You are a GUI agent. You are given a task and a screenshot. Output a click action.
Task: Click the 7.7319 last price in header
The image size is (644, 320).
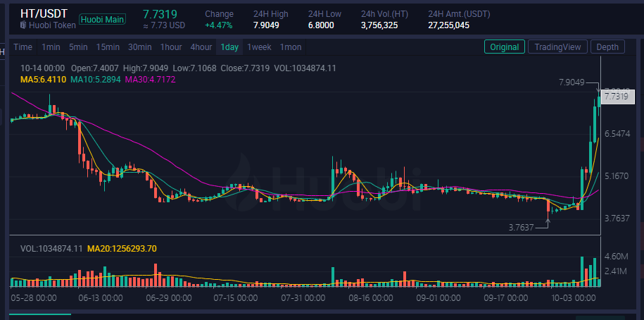(160, 14)
